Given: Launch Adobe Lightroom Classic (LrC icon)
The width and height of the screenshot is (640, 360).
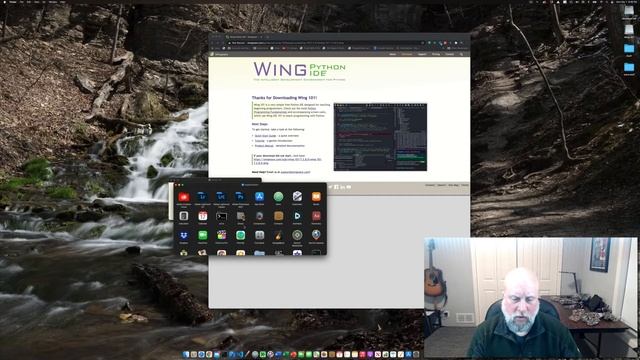Looking at the screenshot, I should (221, 197).
